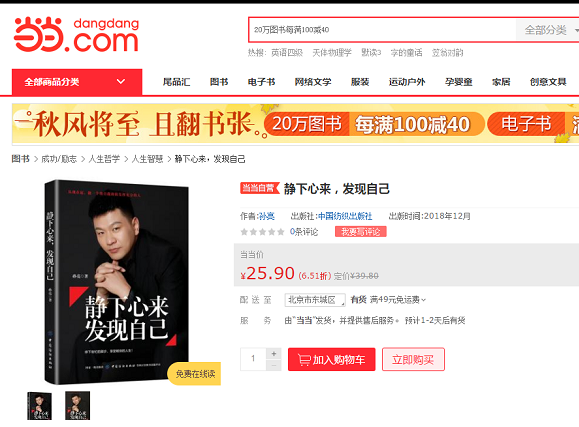Open the 电子书 navigation tab
The image size is (579, 427).
[261, 82]
